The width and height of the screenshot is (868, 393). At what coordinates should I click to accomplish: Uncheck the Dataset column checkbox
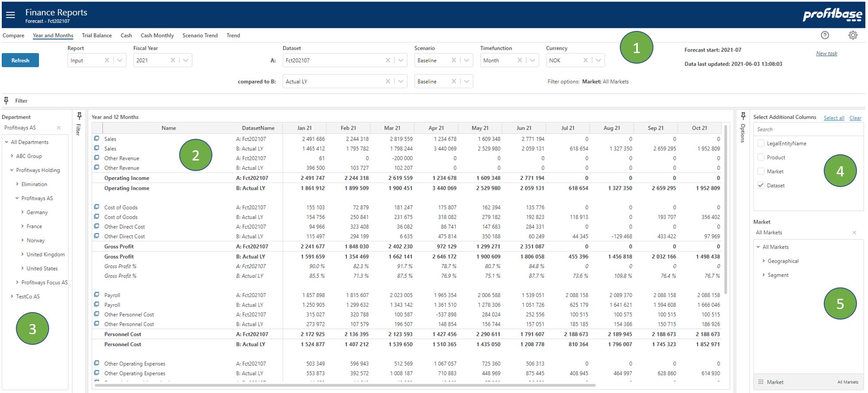(761, 186)
